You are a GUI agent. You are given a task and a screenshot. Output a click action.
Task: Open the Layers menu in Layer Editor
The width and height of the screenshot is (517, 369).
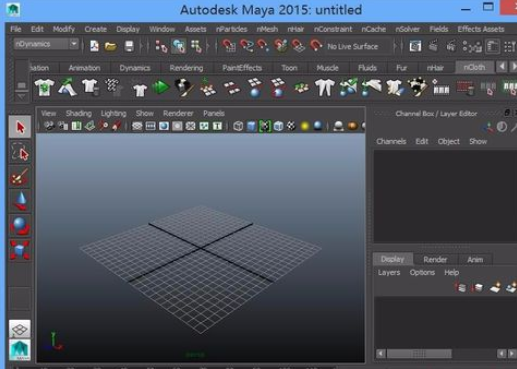(389, 273)
